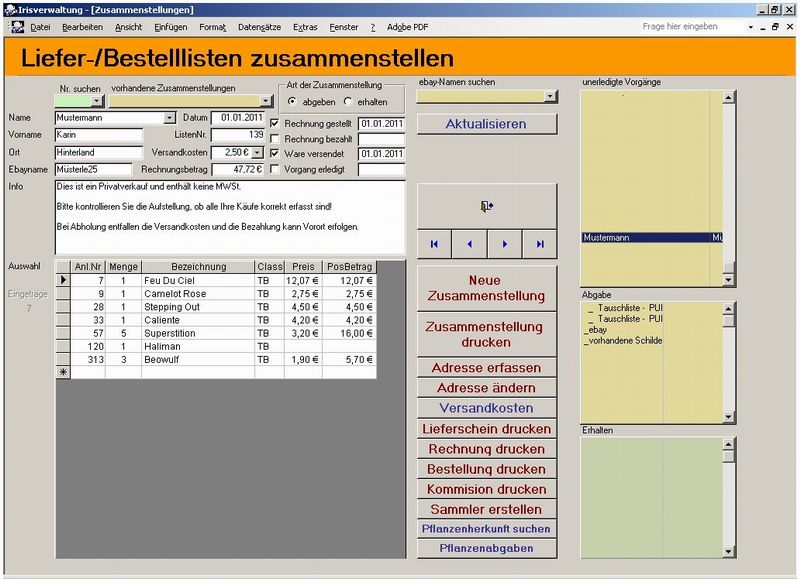Go to last record arrow button
The width and height of the screenshot is (800, 579).
click(540, 244)
